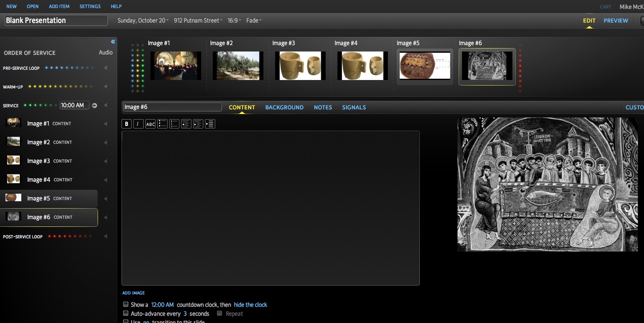This screenshot has width=644, height=323.
Task: Switch to PREVIEW mode
Action: [615, 20]
